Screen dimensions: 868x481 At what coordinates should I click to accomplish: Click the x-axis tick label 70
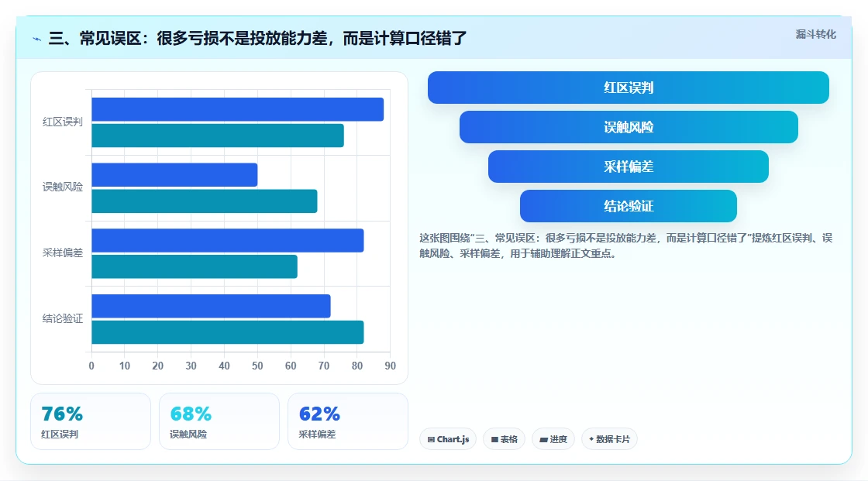(x=324, y=366)
